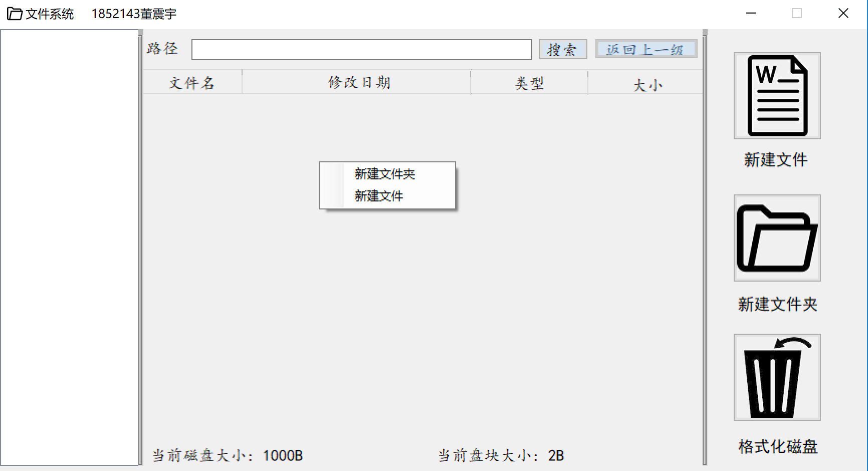The height and width of the screenshot is (471, 868).
Task: Open the W-document icon to create a file
Action: (776, 95)
